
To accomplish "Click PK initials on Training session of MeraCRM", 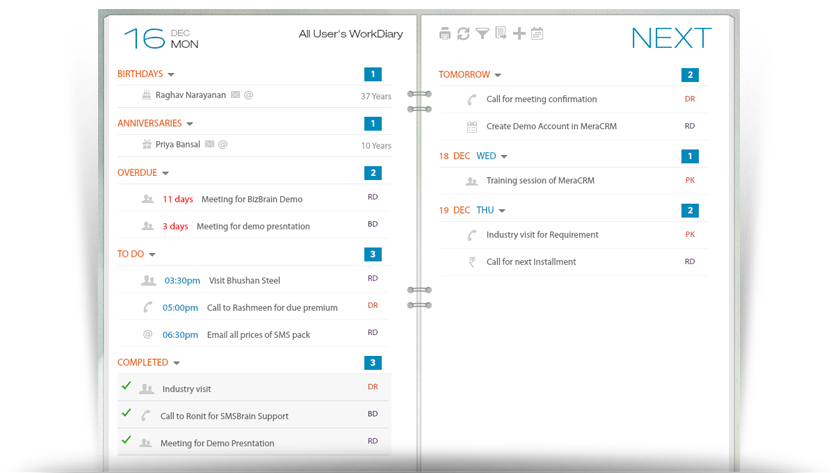I will 689,180.
